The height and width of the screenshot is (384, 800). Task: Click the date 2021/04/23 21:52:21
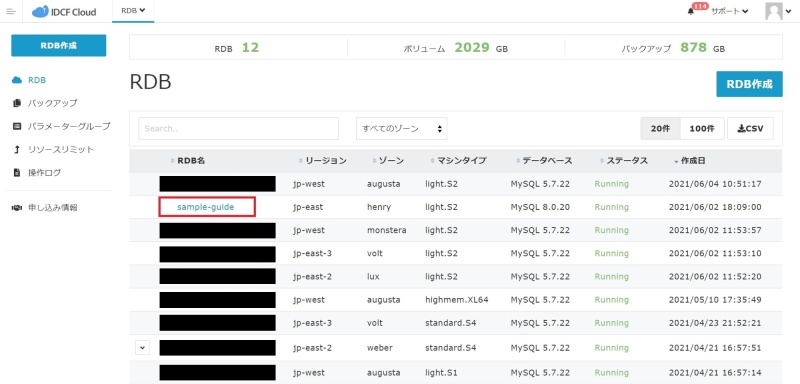pyautogui.click(x=715, y=323)
